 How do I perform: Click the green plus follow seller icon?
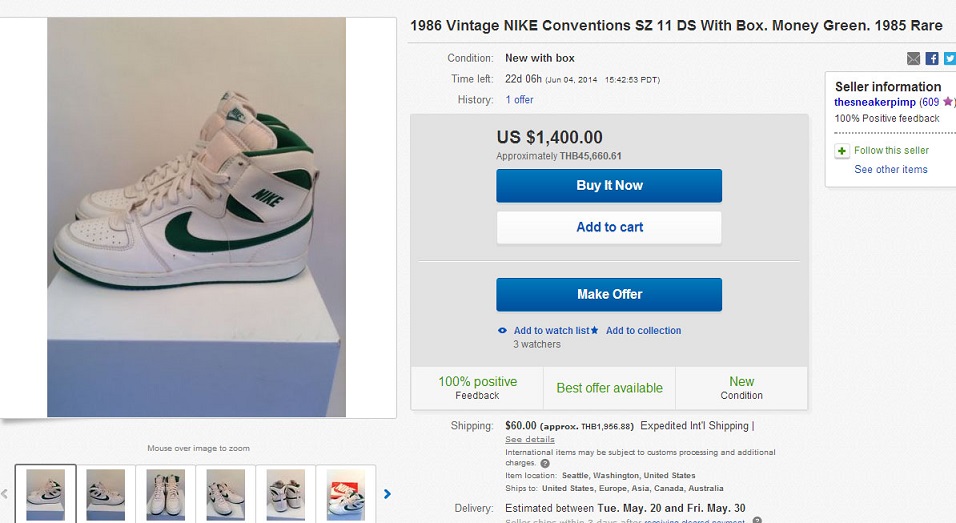point(842,151)
